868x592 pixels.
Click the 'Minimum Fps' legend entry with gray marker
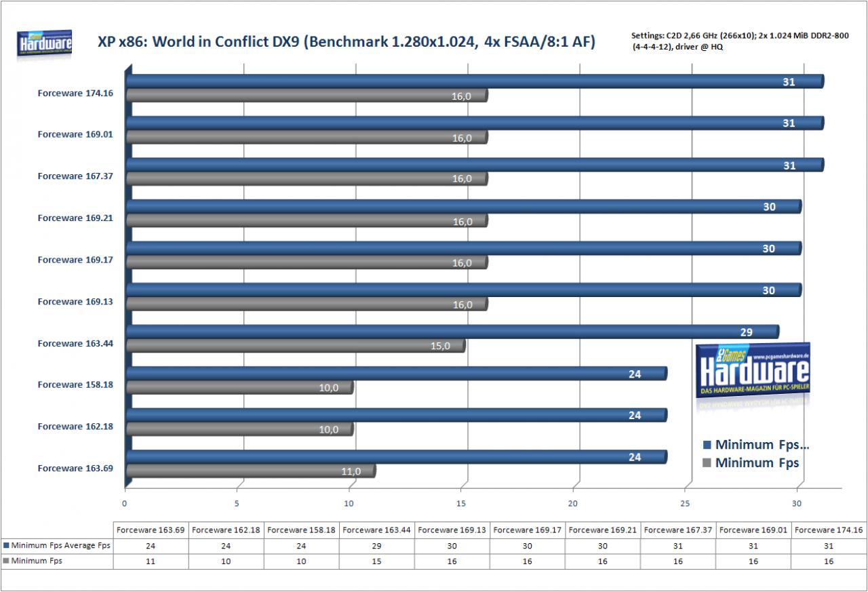(x=751, y=463)
